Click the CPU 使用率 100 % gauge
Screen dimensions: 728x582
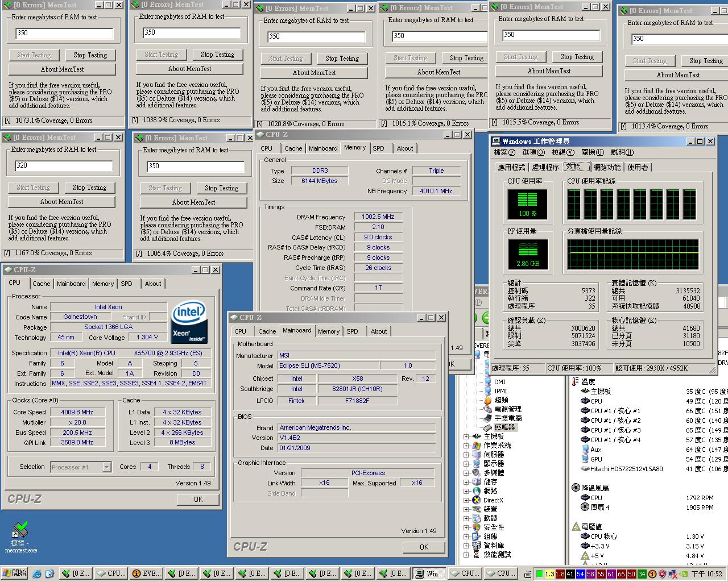tap(527, 205)
